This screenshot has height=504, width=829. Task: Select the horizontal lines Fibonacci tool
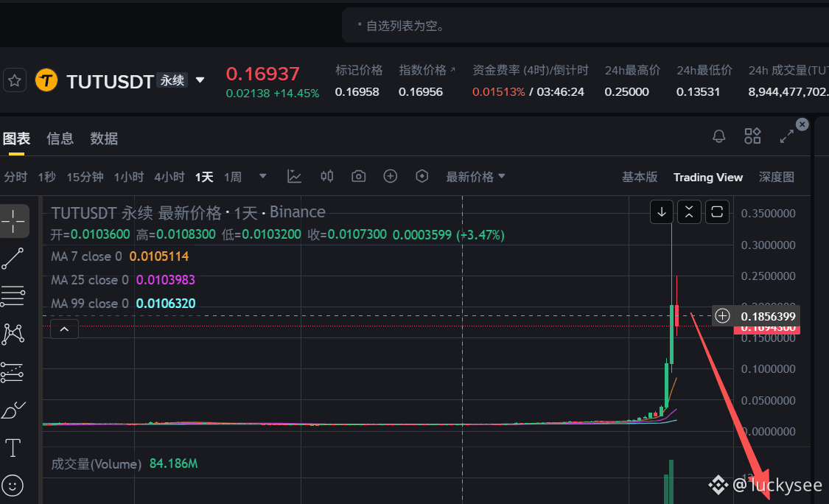(x=13, y=296)
